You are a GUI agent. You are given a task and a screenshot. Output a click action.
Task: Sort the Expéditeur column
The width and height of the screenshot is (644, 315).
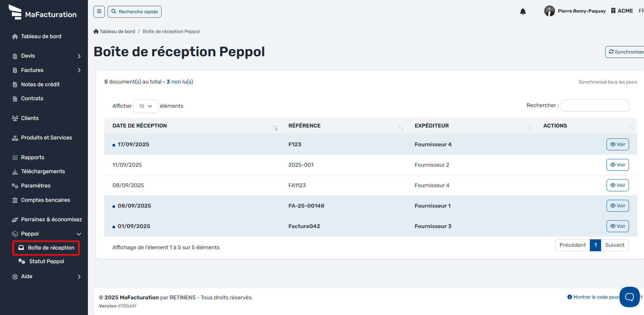(x=529, y=127)
